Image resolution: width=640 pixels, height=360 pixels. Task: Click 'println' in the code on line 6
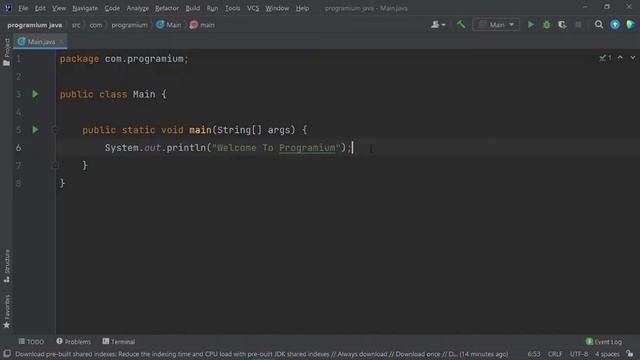(x=186, y=148)
